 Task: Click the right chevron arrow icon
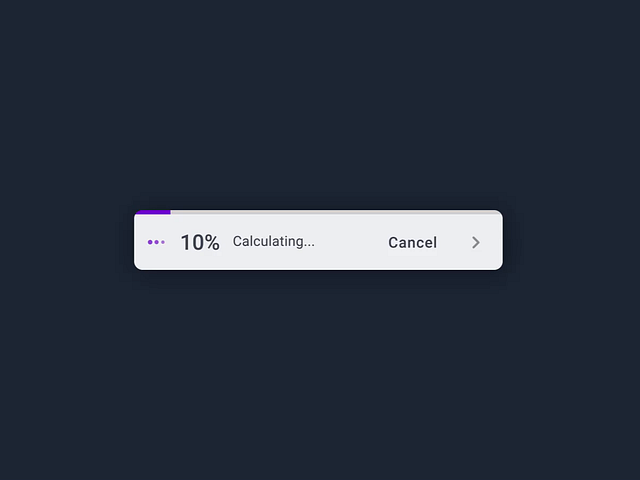pyautogui.click(x=476, y=242)
